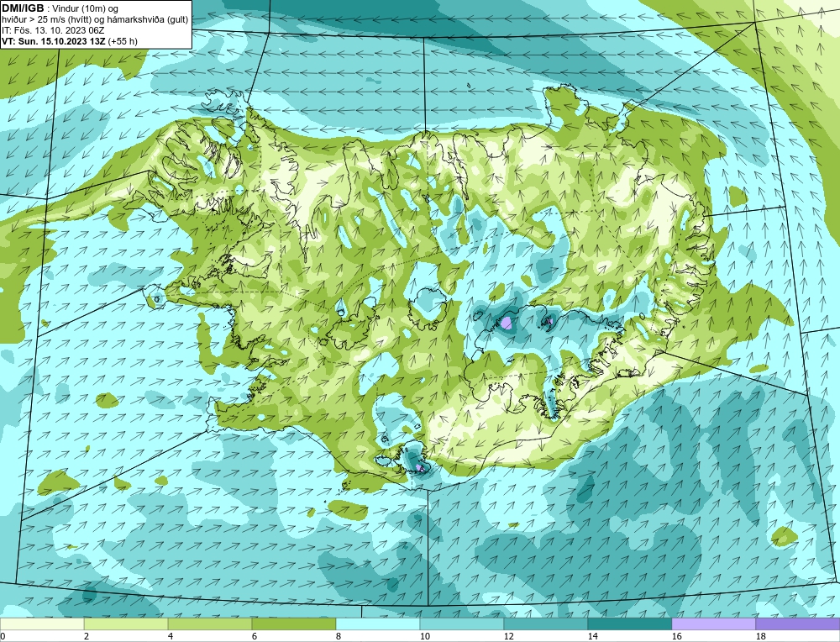Screen dimensions: 840x642
Task: Click the purple legend swatch above 18 m/s
Action: pyautogui.click(x=798, y=624)
